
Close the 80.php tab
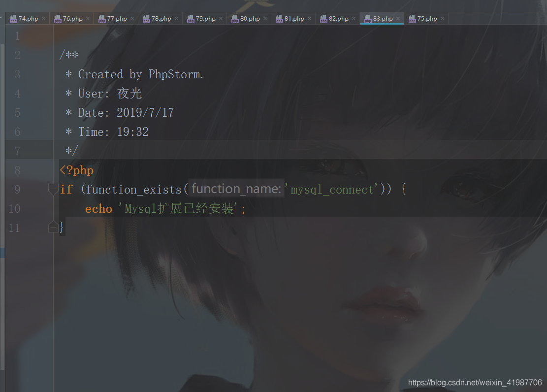point(265,19)
